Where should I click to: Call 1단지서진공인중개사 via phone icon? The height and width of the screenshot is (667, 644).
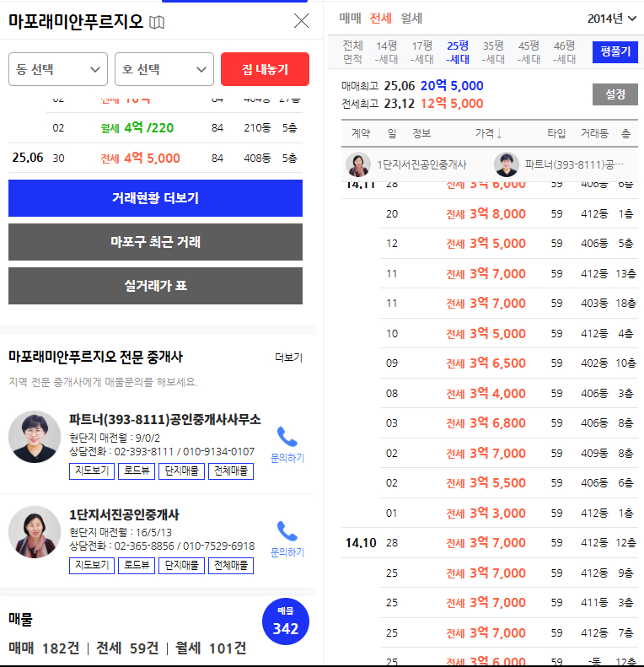[x=287, y=531]
